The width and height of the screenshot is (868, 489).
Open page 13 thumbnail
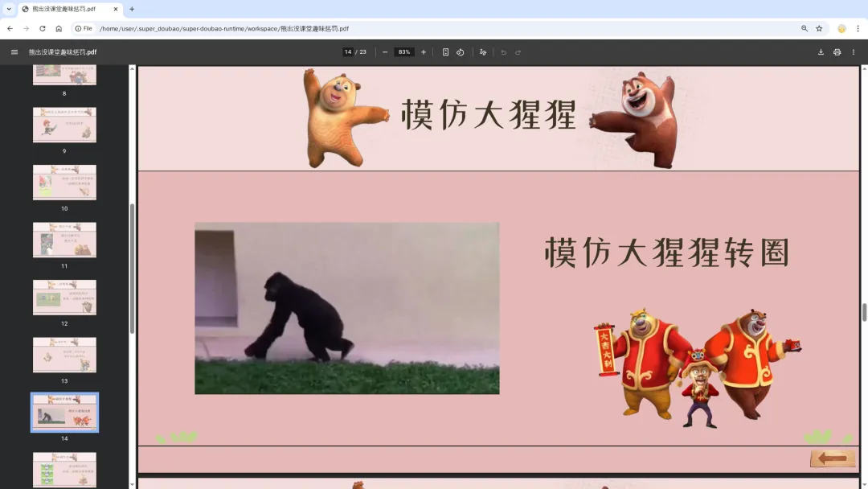[x=64, y=355]
